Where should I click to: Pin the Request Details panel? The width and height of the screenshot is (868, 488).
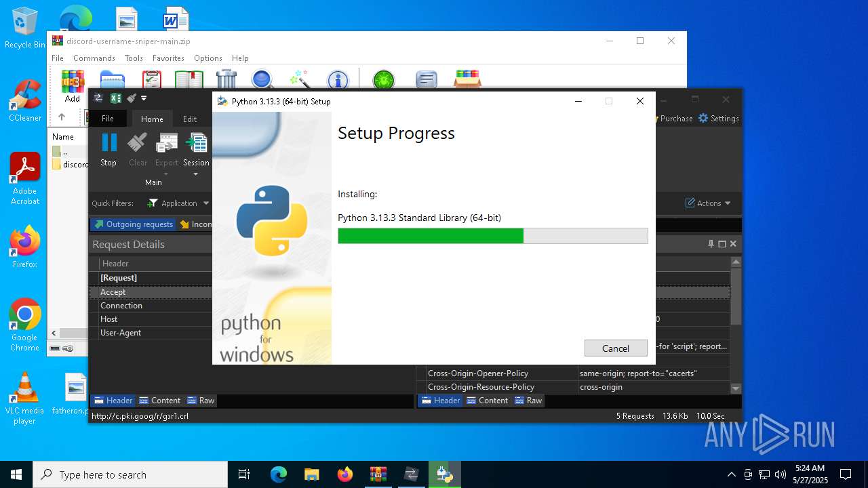point(711,244)
